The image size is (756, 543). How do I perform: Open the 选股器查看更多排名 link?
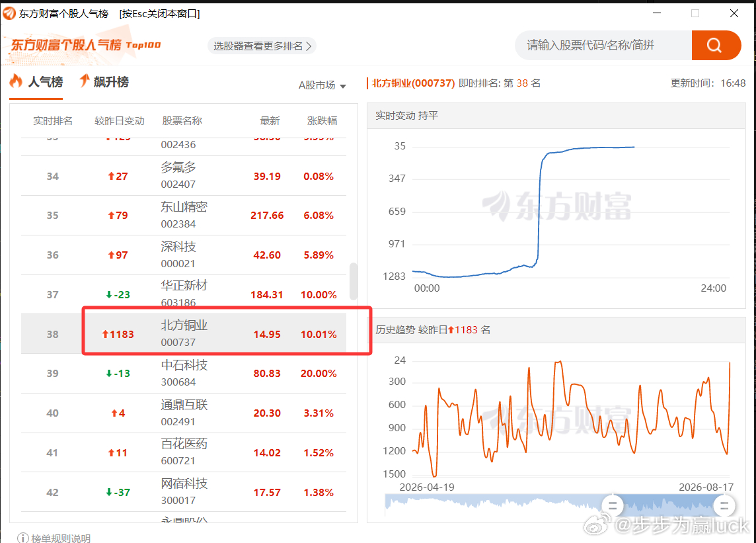(x=262, y=46)
